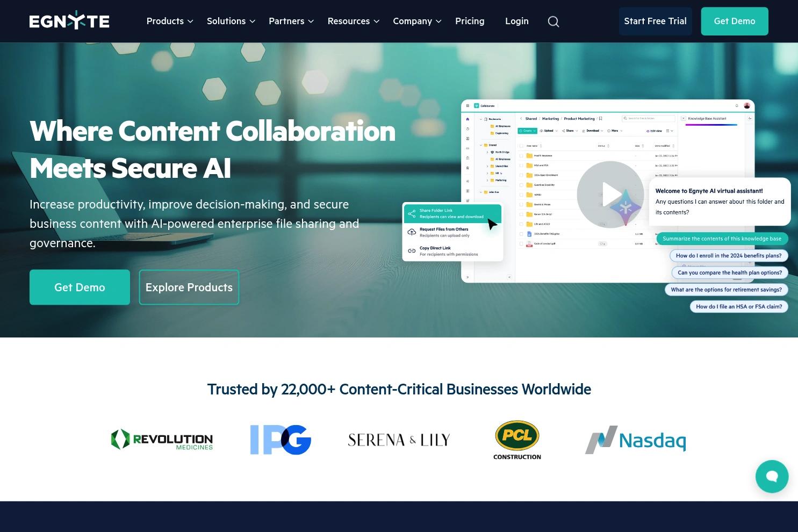Viewport: 798px width, 532px height.
Task: Click Summarize the contents of this knowledge base
Action: pos(722,239)
